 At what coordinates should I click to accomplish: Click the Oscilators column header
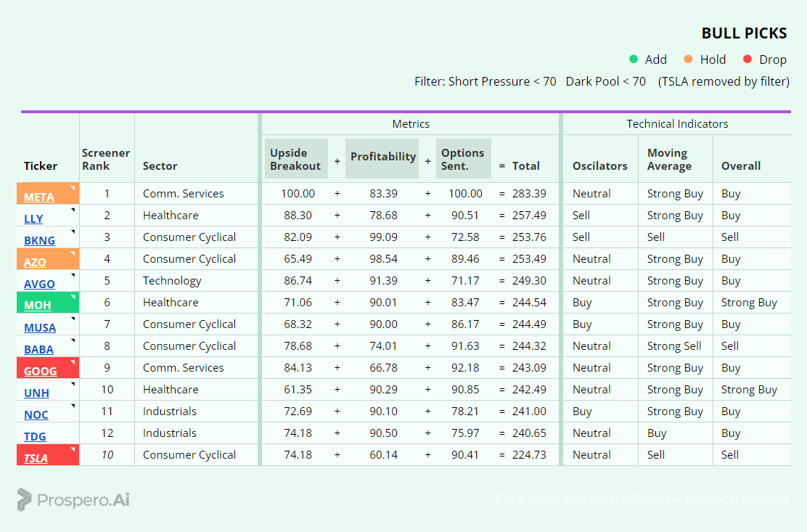click(599, 165)
